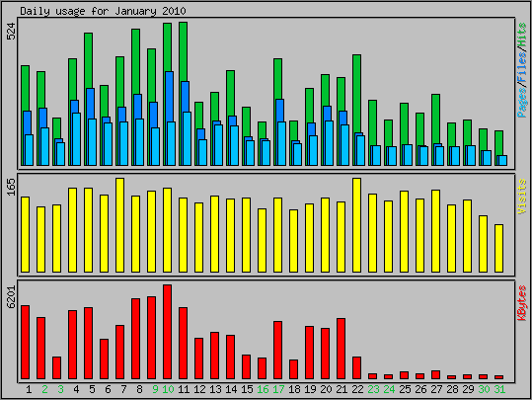
Task: Click the Visits legend label
Action: tap(522, 197)
